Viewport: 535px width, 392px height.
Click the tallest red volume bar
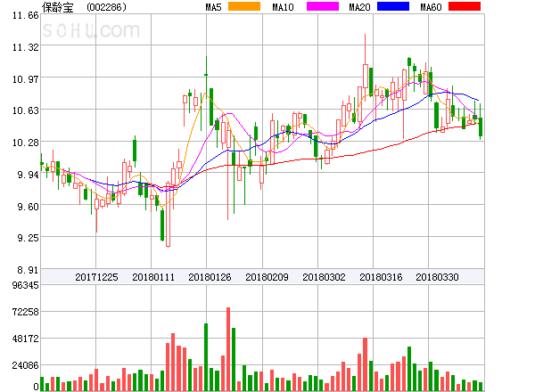[228, 349]
